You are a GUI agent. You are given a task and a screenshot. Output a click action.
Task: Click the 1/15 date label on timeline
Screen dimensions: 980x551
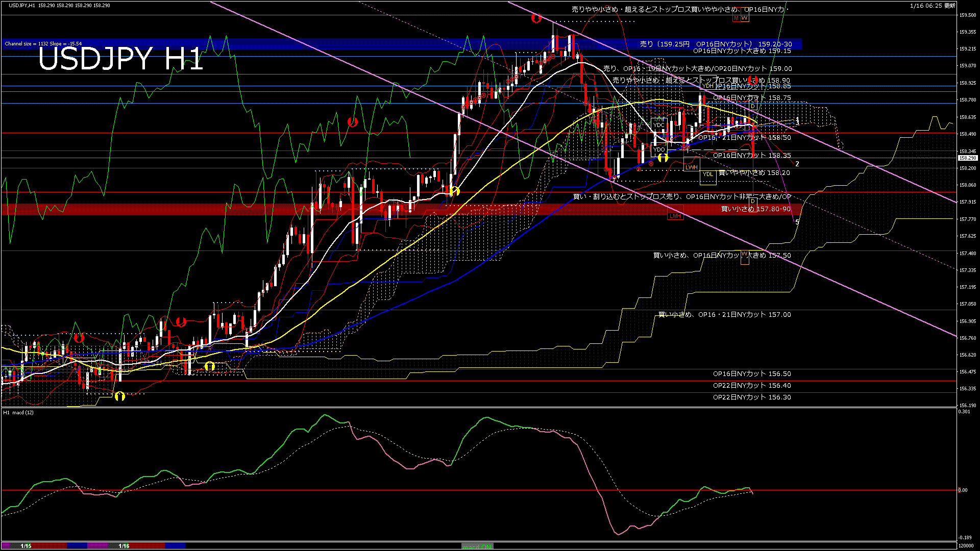(26, 546)
